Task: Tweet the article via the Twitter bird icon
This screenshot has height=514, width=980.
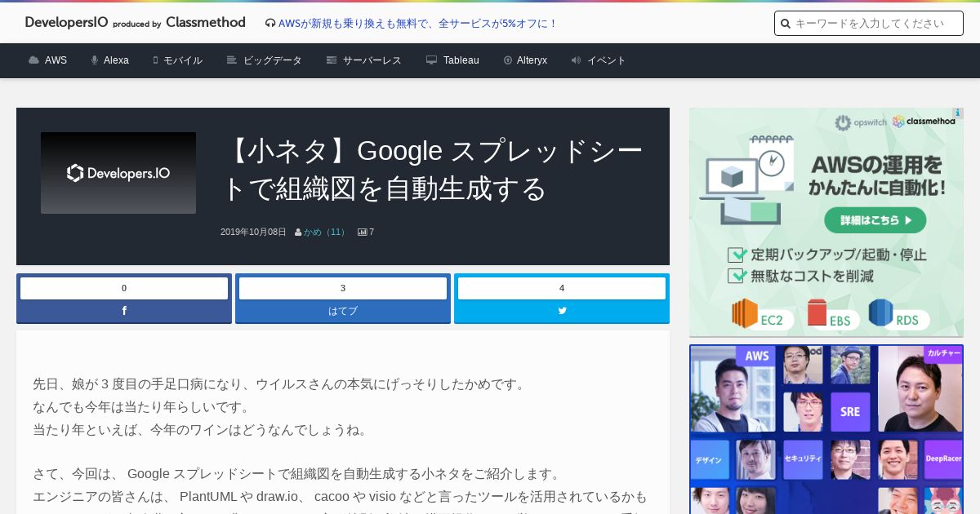Action: tap(562, 311)
